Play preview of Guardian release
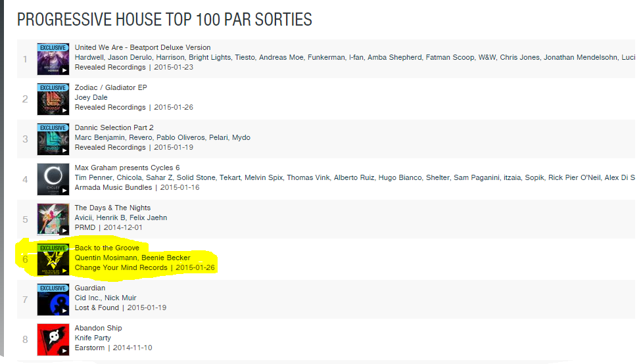 click(64, 311)
